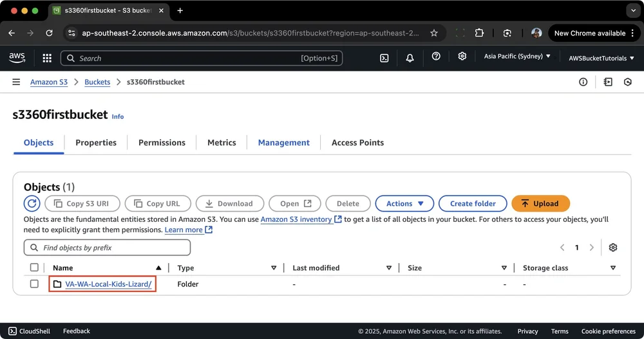Switch to the Properties tab
Image resolution: width=644 pixels, height=339 pixels.
pos(96,143)
